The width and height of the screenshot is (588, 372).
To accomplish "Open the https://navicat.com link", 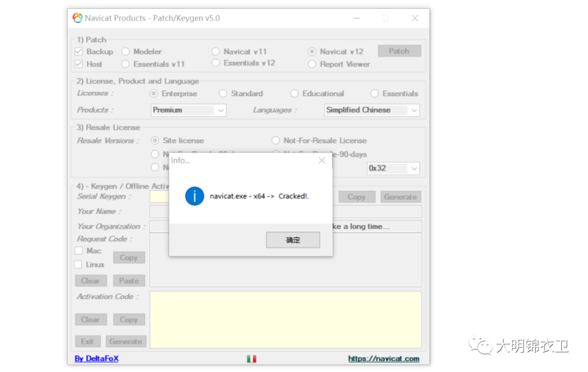I will pyautogui.click(x=384, y=359).
